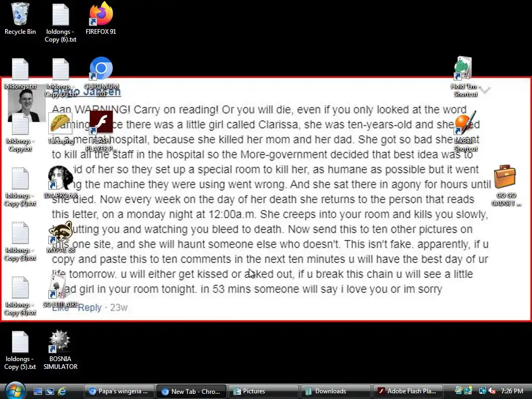Select the loldongs - Copy (2).txt file
Image resolution: width=532 pixels, height=399 pixels.
[x=20, y=187]
